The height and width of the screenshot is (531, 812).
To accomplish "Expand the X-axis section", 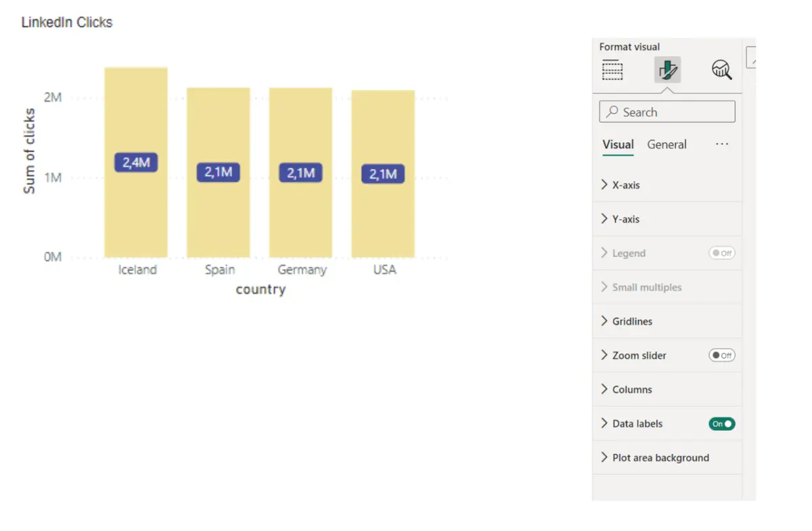I will click(x=667, y=185).
